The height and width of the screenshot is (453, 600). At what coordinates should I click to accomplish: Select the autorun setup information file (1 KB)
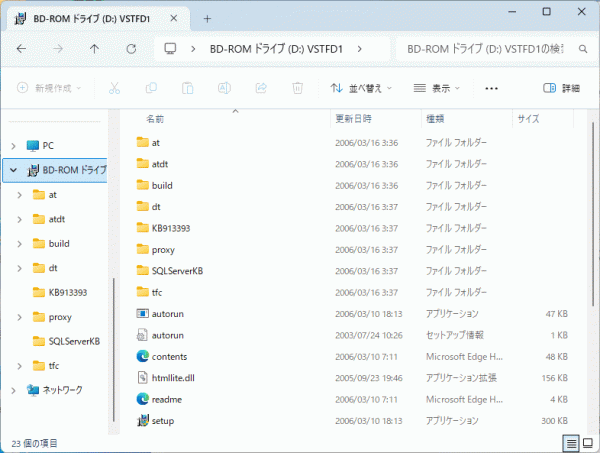(x=142, y=335)
